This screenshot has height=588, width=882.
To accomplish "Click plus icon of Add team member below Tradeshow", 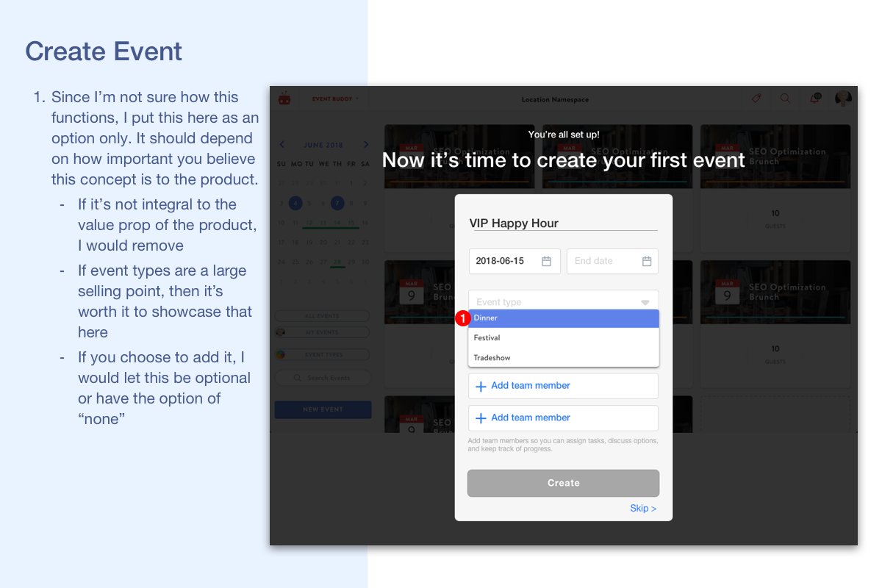I will pyautogui.click(x=481, y=386).
